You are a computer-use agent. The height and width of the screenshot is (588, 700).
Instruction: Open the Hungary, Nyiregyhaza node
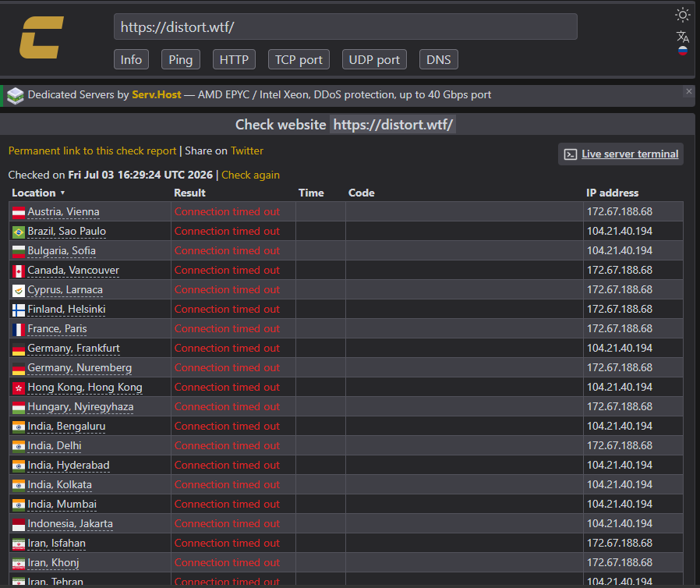pos(80,407)
